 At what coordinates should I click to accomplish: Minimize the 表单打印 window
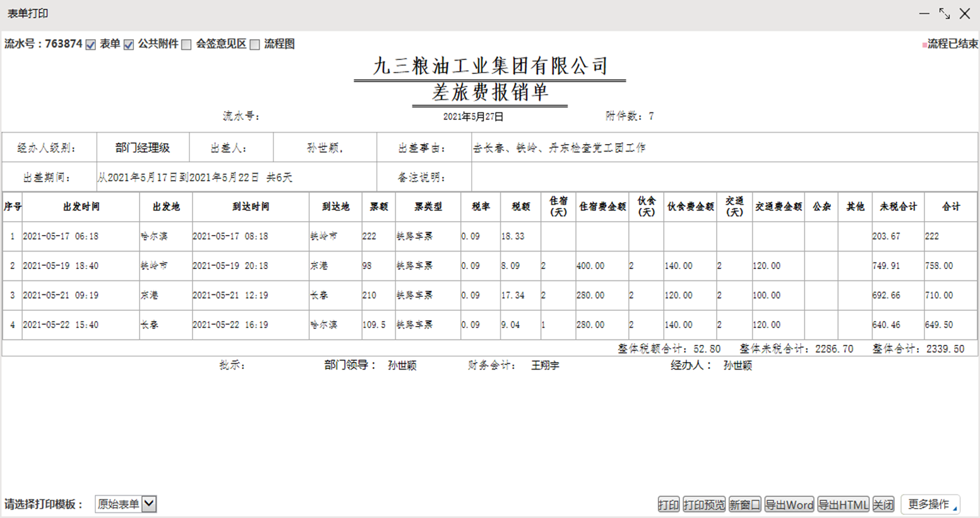[x=924, y=13]
